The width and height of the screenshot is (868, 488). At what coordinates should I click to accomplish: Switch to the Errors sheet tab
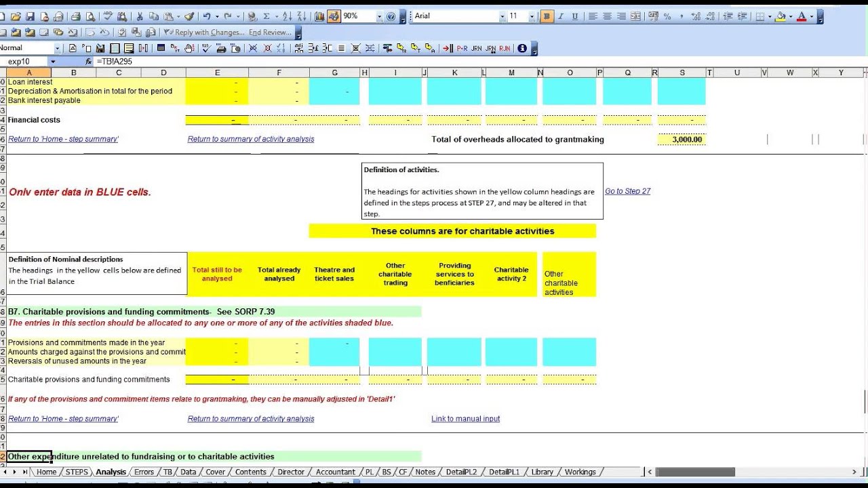(x=144, y=472)
